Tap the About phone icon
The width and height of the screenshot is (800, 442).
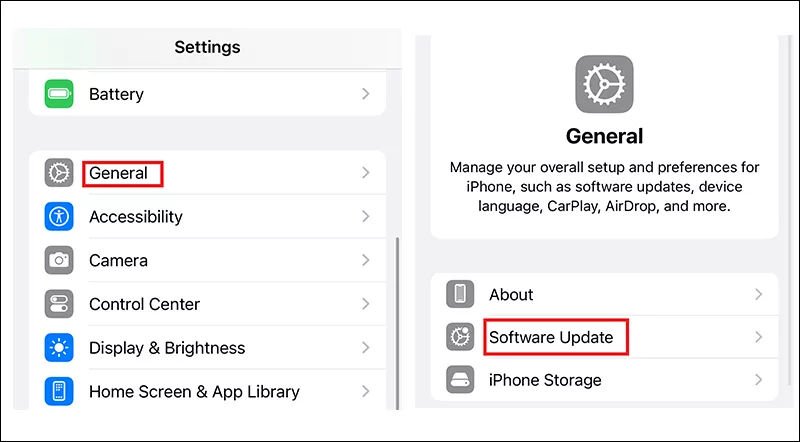click(460, 295)
